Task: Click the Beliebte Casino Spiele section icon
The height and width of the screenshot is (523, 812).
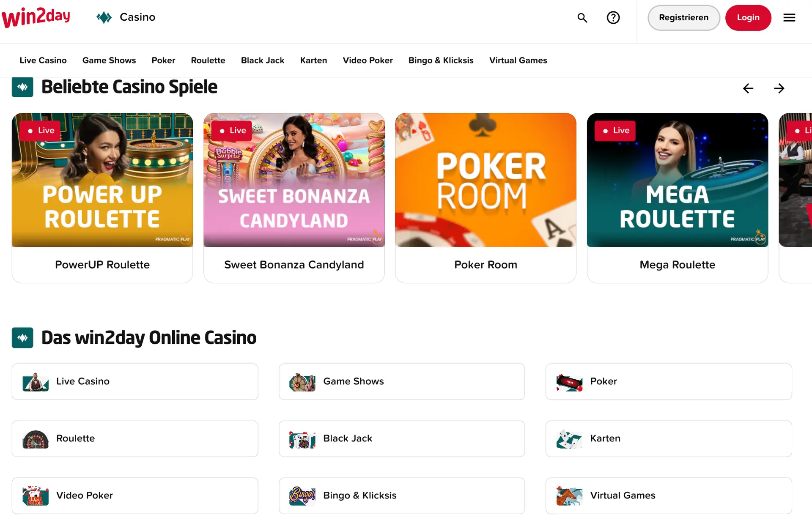Action: click(x=22, y=87)
